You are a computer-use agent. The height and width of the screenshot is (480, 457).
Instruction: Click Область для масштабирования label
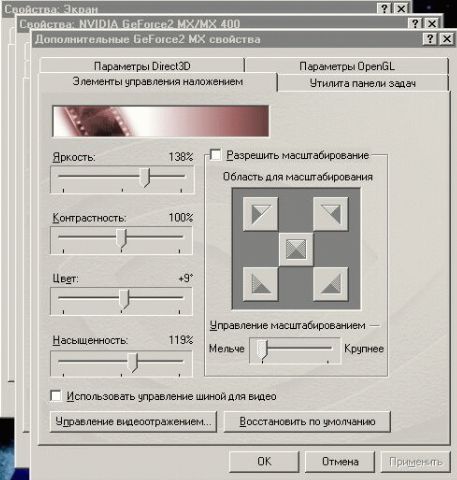click(x=298, y=177)
